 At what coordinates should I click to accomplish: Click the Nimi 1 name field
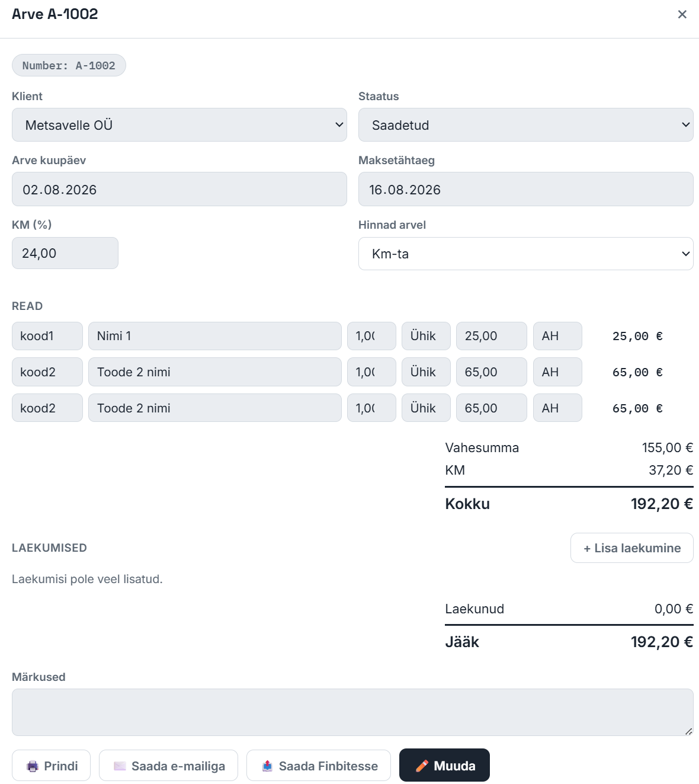pos(215,336)
